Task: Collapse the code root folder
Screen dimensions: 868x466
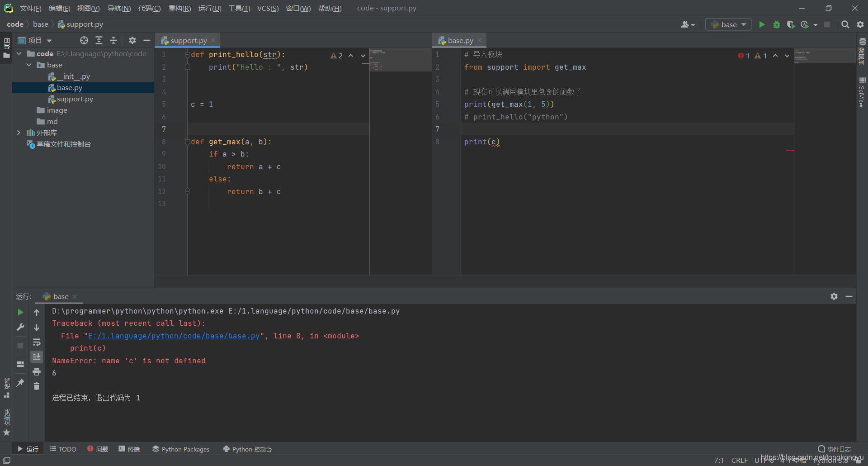Action: click(x=19, y=53)
